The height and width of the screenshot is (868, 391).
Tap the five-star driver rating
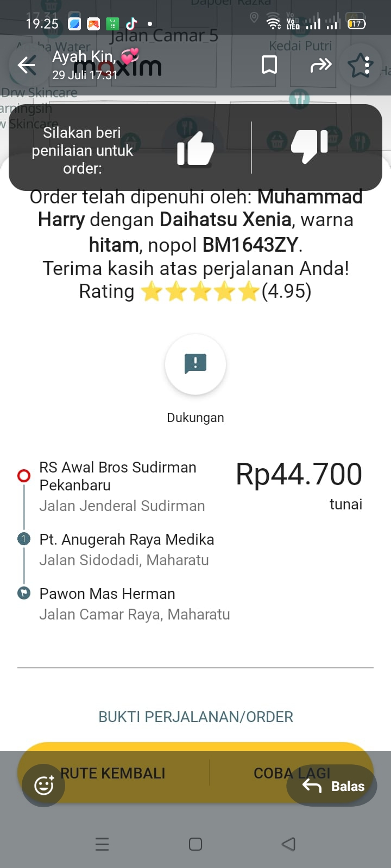(199, 292)
